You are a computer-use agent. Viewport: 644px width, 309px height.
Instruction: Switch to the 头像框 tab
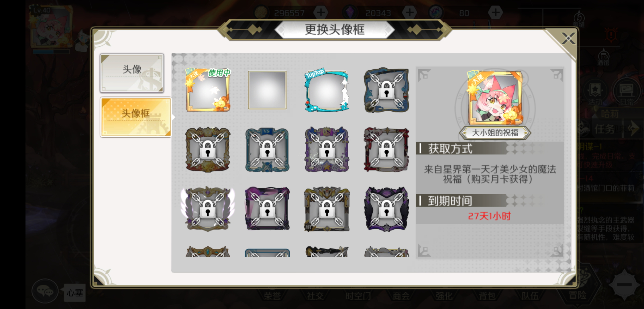click(136, 117)
